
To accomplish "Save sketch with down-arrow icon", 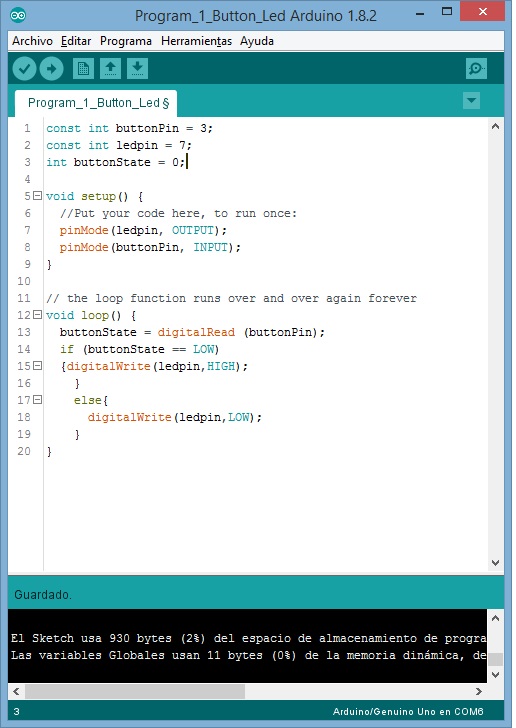I will tap(137, 69).
